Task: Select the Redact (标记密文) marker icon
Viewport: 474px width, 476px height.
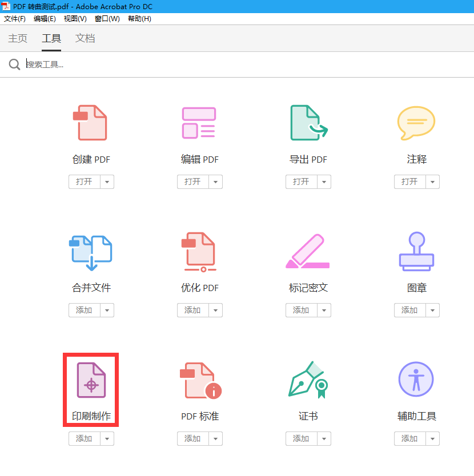Action: coord(307,251)
